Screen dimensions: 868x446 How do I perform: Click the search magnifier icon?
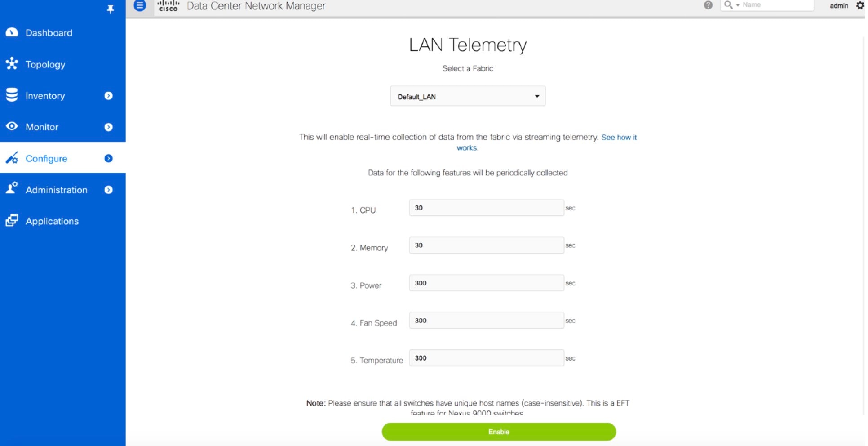(728, 5)
